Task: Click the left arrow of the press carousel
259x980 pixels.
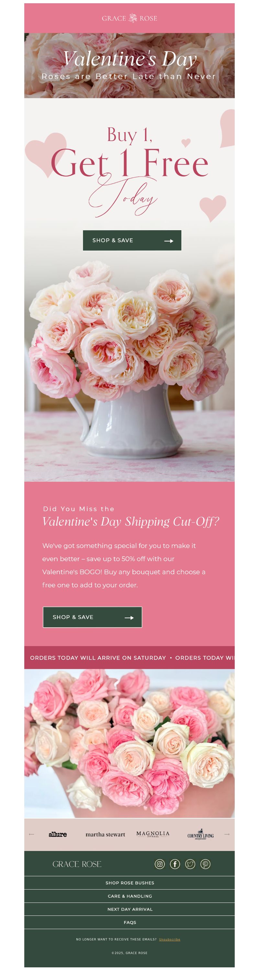Action: (x=31, y=834)
